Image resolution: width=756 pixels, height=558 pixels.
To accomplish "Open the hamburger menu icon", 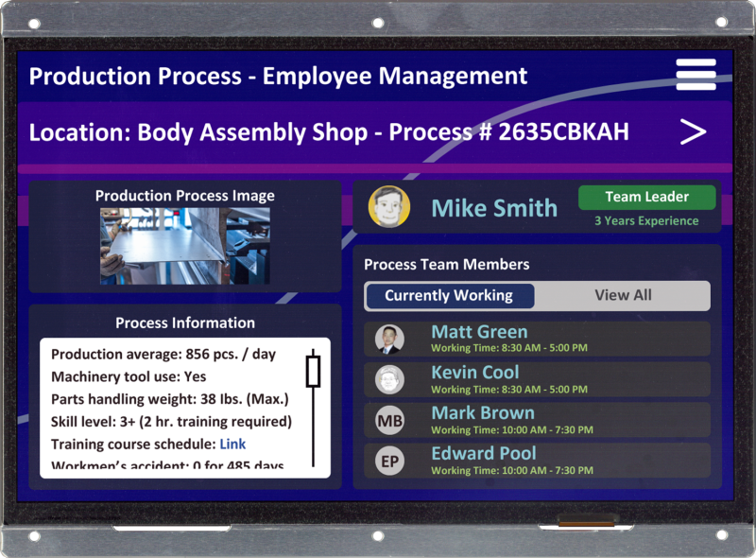I will [696, 75].
